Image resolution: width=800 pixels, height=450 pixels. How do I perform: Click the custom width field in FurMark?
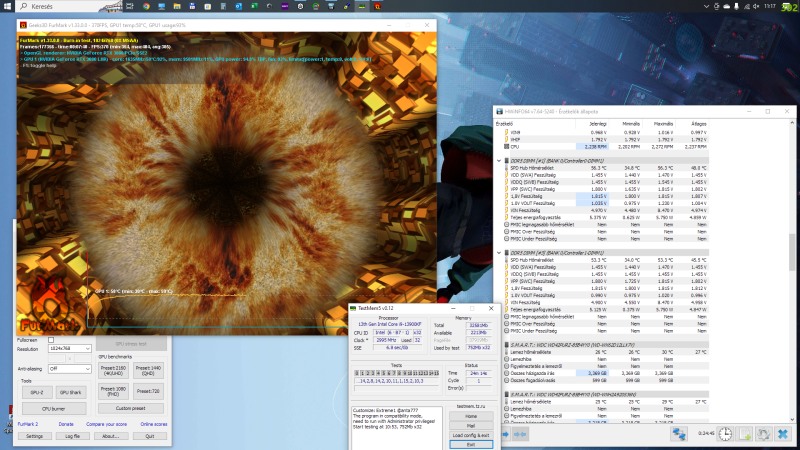click(57, 359)
